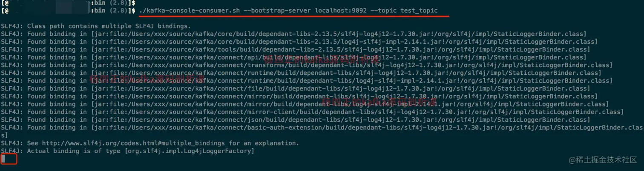
Task: Click the terminal block cursor on the last line
Action: pyautogui.click(x=3, y=159)
